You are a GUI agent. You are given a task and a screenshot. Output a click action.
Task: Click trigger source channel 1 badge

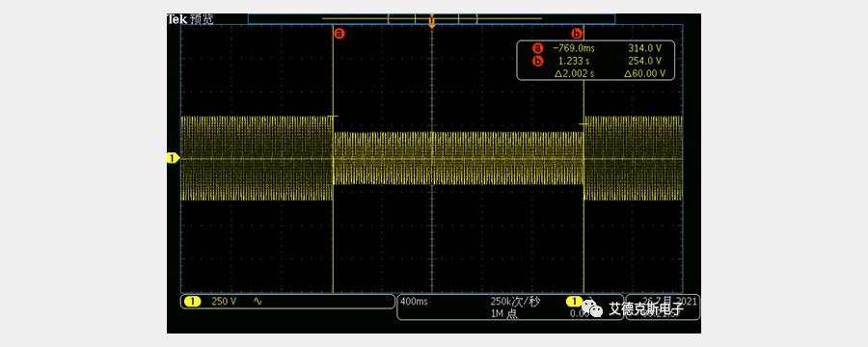coord(573,301)
